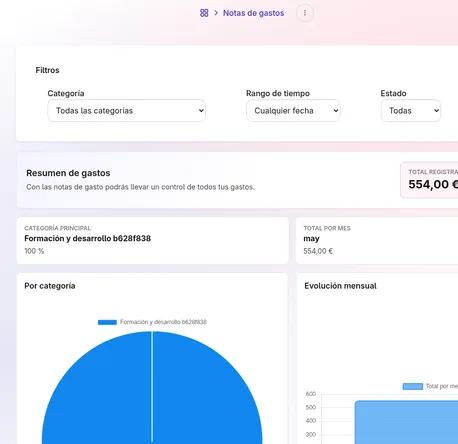Click the blue pie chart slice
This screenshot has height=444, width=458.
152,388
